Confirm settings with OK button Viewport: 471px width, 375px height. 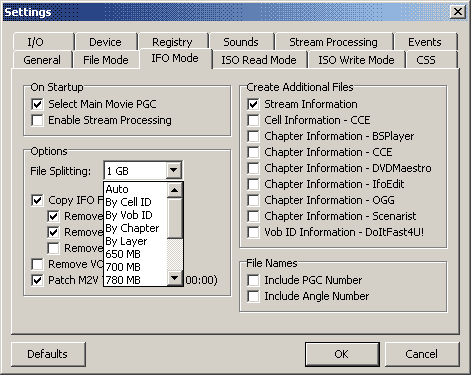tap(342, 354)
